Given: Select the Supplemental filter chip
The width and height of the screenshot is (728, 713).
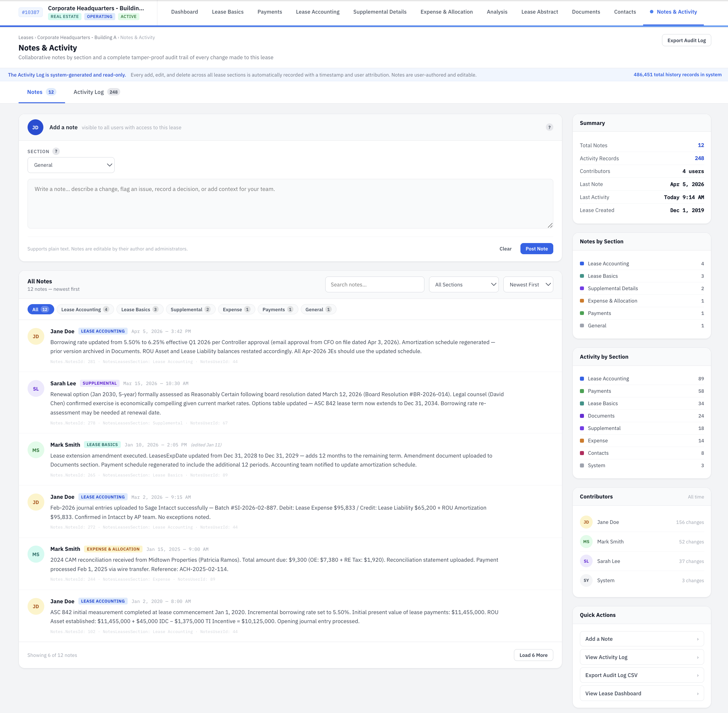Looking at the screenshot, I should tap(191, 309).
